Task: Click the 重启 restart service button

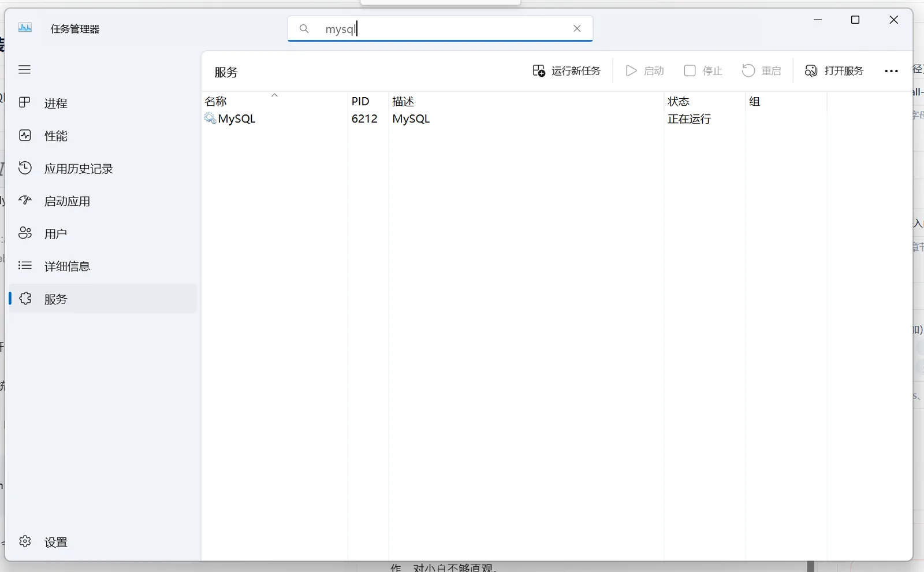Action: coord(762,71)
